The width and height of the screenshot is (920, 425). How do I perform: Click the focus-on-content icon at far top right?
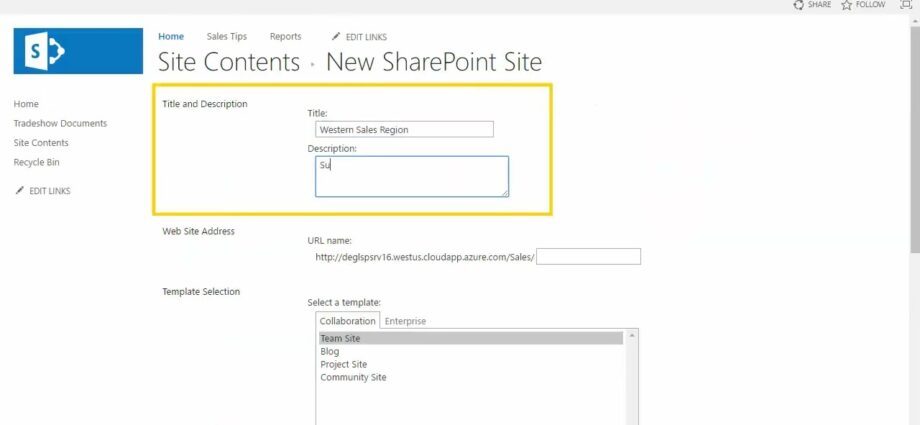(906, 5)
